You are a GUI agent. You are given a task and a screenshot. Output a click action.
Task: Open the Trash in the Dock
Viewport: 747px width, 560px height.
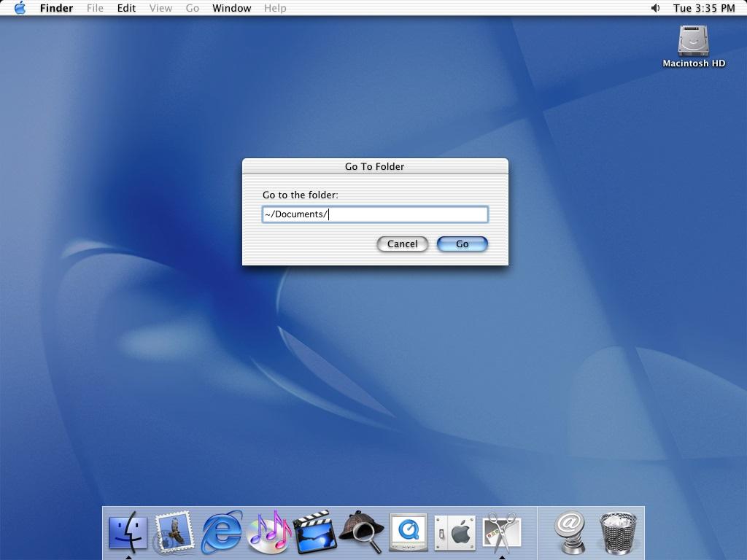tap(619, 532)
